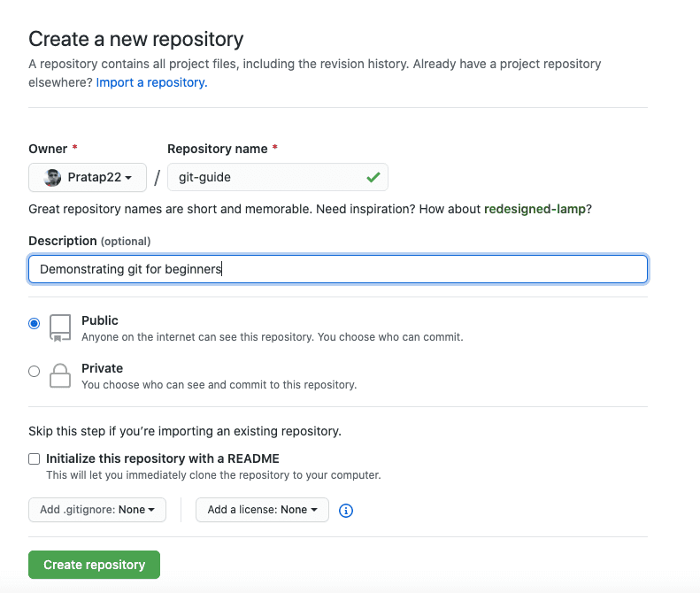Click the green checkmark in repository name field

coord(373,177)
